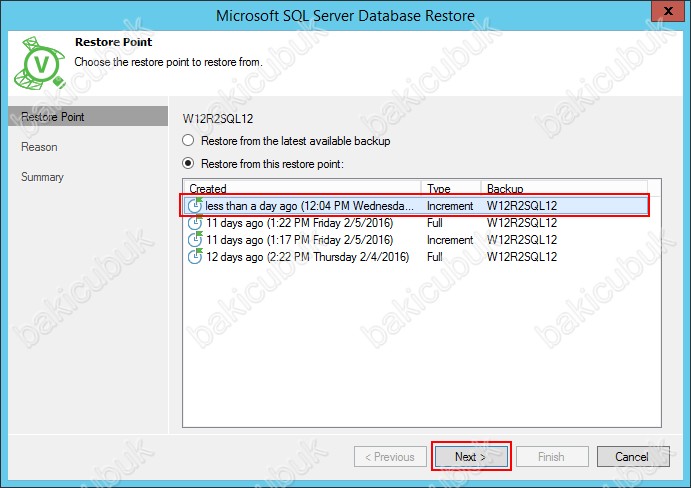
Task: Click 'Increment' type in the 1:17 PM row
Action: [x=450, y=240]
